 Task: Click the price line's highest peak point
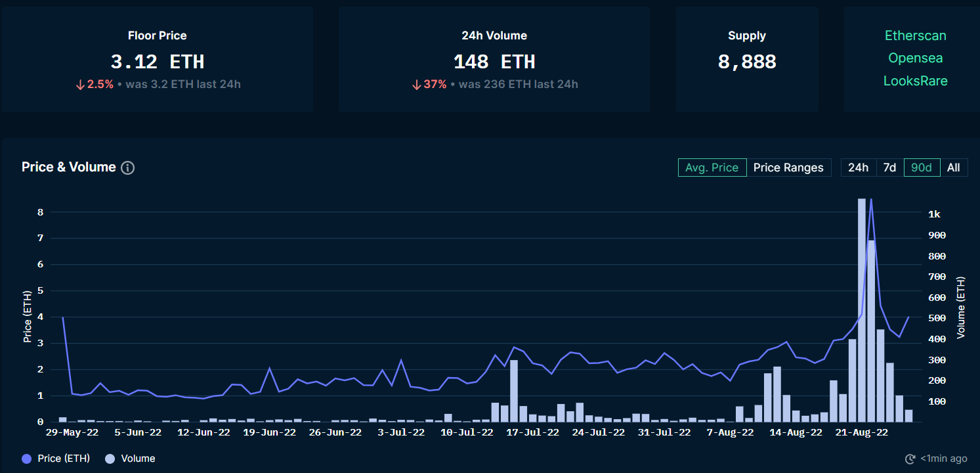(871, 199)
